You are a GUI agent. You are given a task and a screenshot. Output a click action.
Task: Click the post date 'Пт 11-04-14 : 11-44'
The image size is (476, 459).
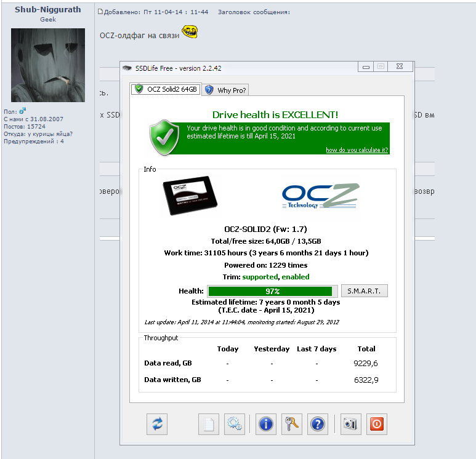tap(175, 12)
